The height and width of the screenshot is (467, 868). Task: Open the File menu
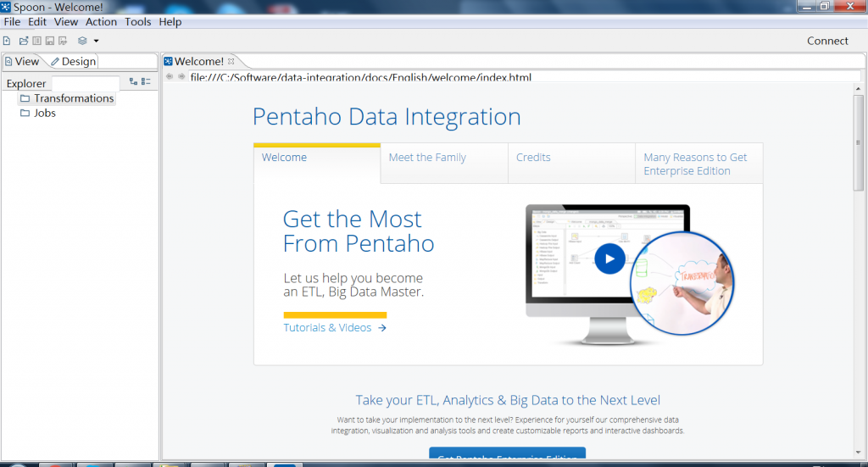[12, 21]
